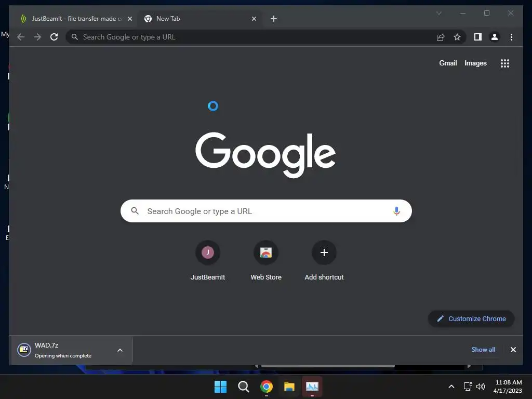Open a new browser tab with plus

[274, 19]
